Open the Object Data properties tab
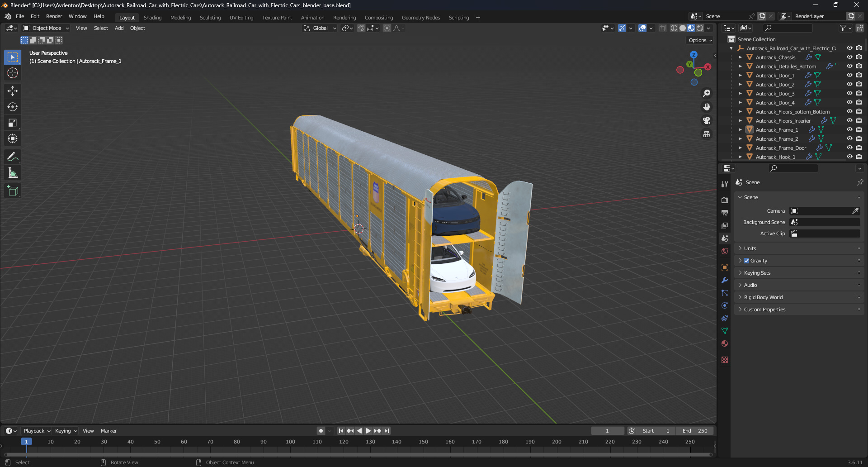The width and height of the screenshot is (868, 467). point(725,331)
